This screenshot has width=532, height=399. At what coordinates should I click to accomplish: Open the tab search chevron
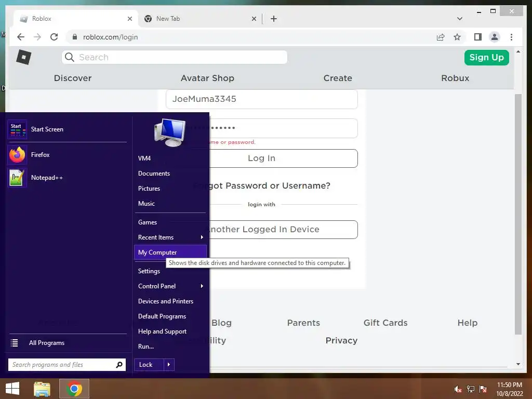[460, 19]
